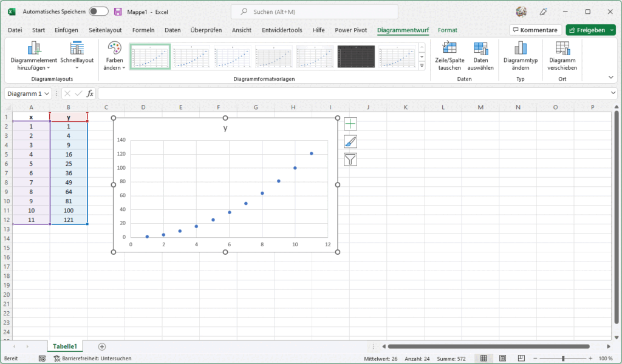Click the save icon in title bar

coord(118,12)
